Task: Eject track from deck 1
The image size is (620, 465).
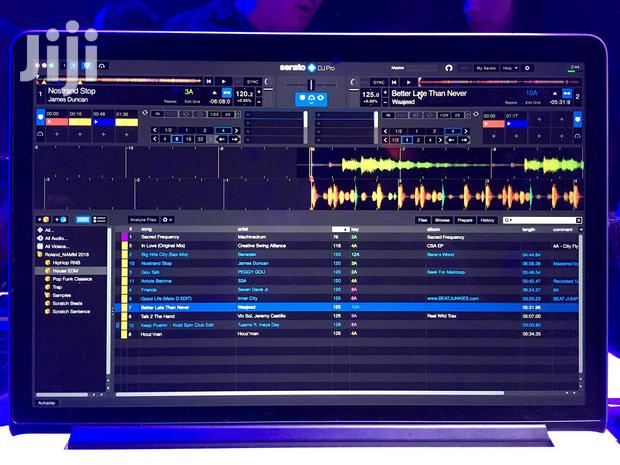Action: 214,93
